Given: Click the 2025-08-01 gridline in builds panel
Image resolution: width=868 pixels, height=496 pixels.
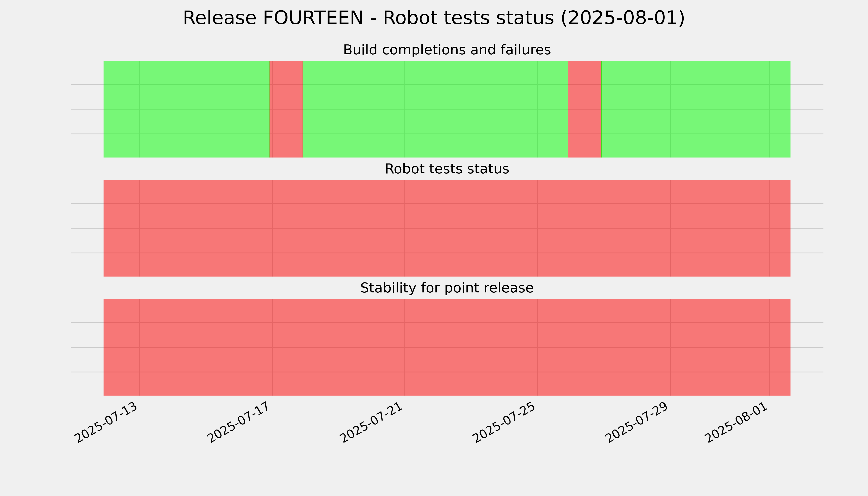Looking at the screenshot, I should 770,109.
